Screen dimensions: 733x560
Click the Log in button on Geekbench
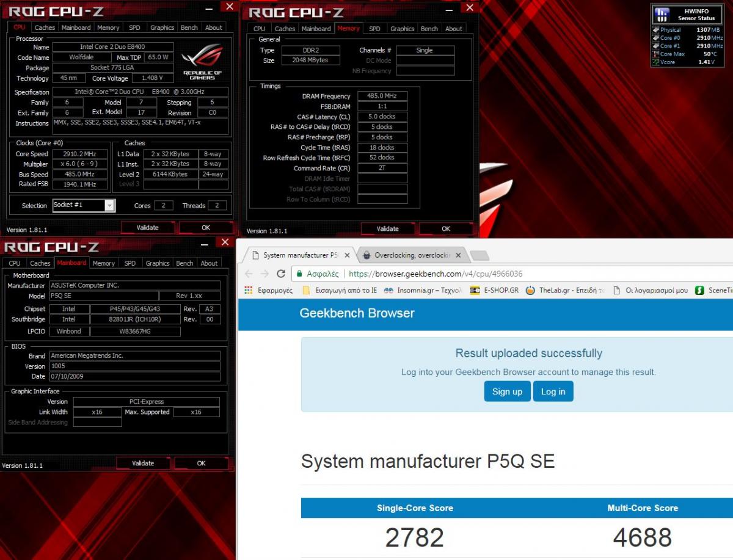[x=553, y=391]
